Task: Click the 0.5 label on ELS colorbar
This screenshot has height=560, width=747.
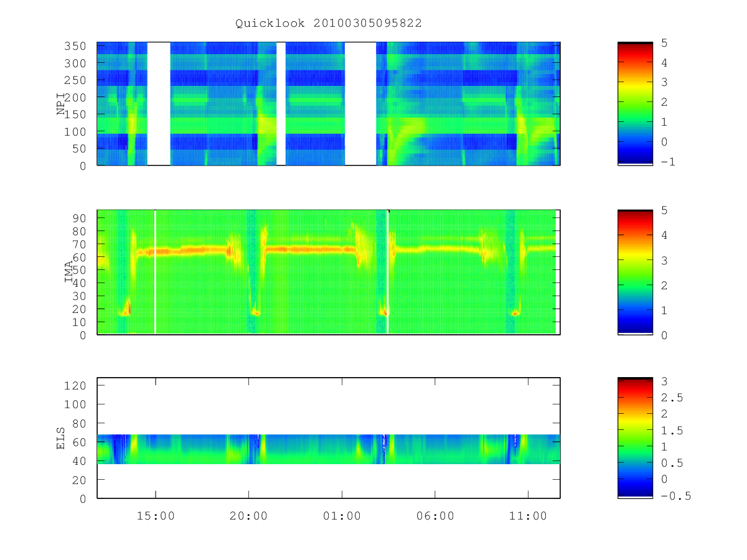Action: pos(671,463)
